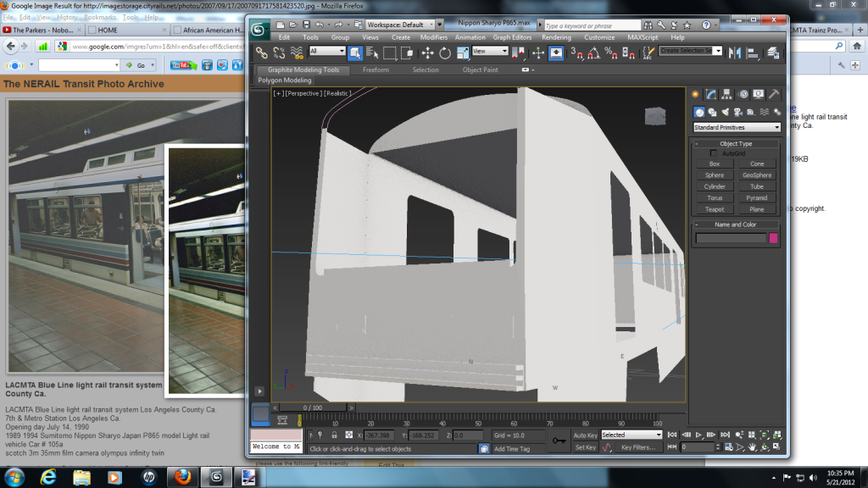Collapse the Name and Color rollout
Screen dimensions: 868x488
(736, 225)
